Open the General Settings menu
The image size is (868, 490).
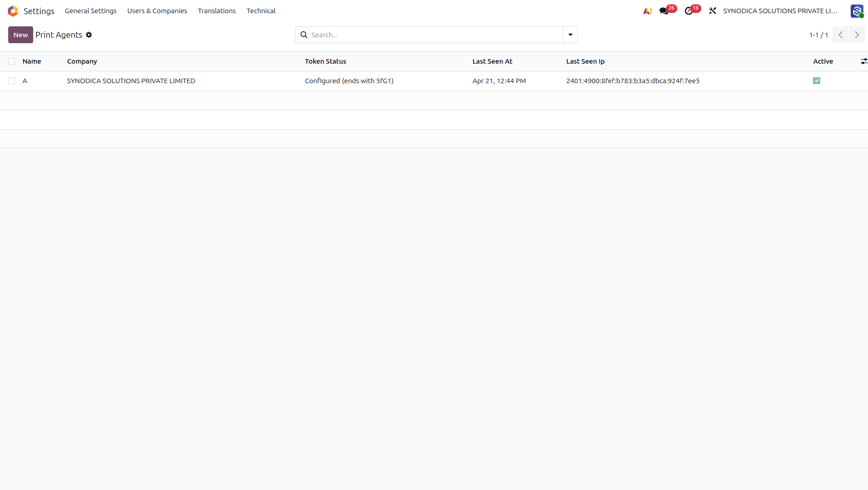click(x=90, y=11)
